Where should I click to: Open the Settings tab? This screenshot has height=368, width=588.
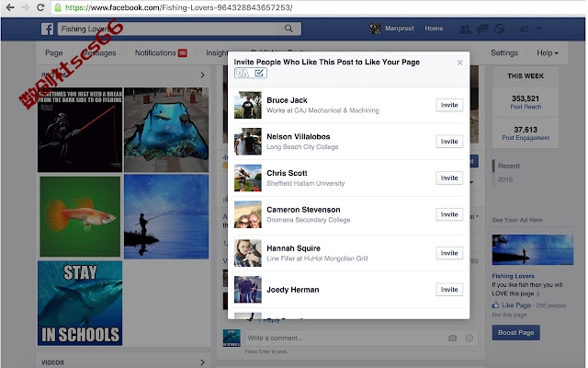pyautogui.click(x=504, y=53)
